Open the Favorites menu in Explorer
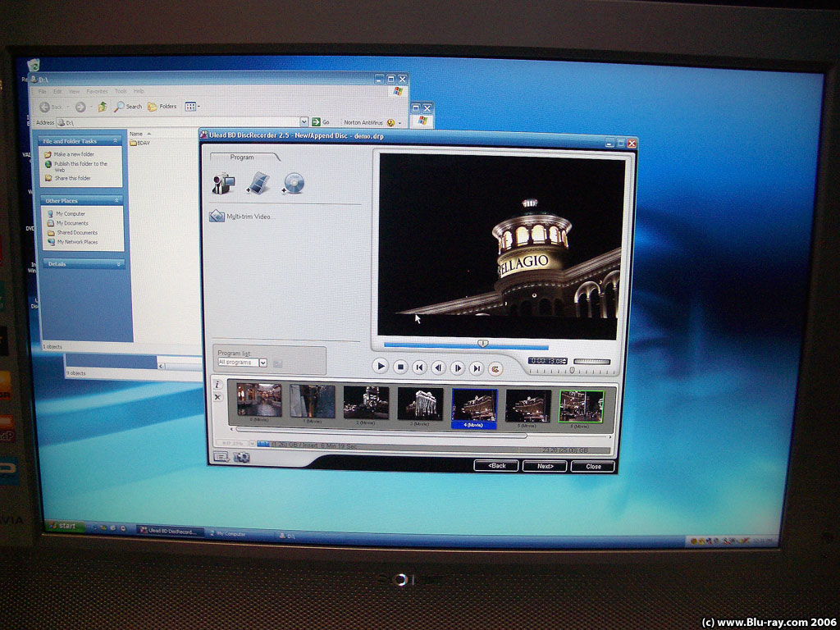840x630 pixels. [x=97, y=91]
